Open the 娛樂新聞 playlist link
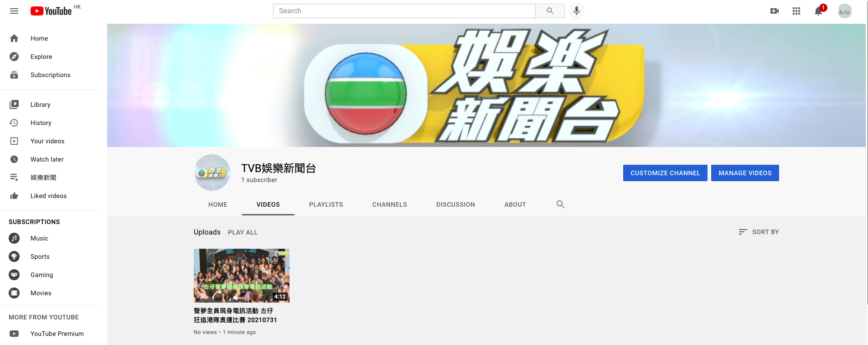 click(x=43, y=178)
